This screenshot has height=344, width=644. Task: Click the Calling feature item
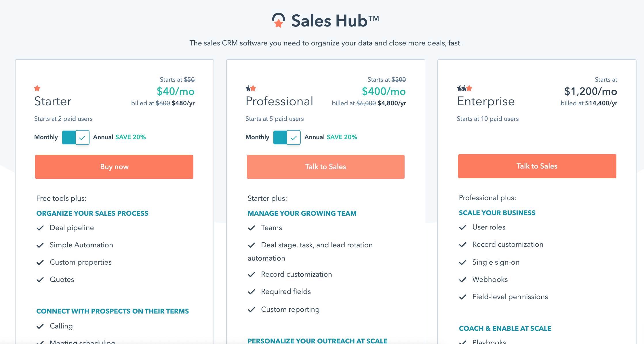[x=61, y=326]
